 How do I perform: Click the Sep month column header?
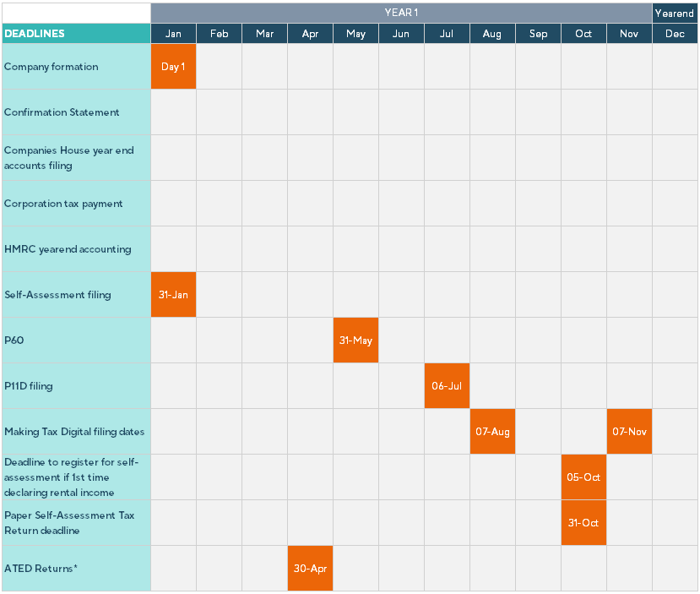point(538,34)
